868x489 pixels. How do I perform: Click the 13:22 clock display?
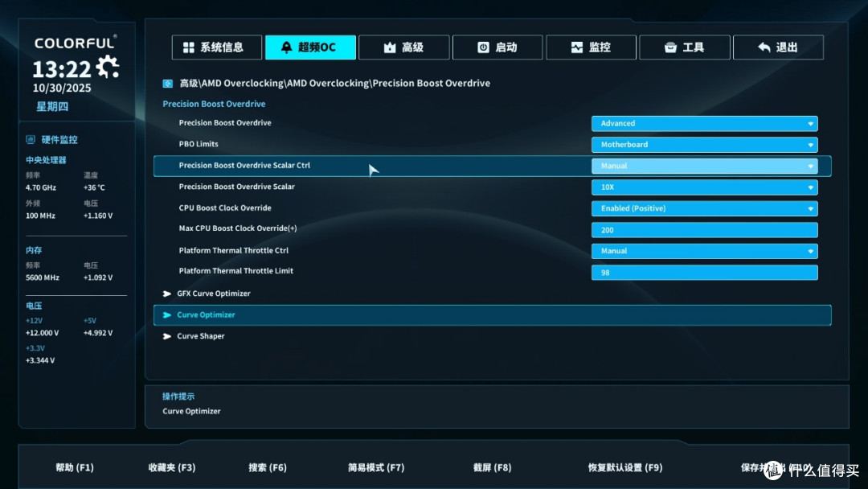pos(61,69)
